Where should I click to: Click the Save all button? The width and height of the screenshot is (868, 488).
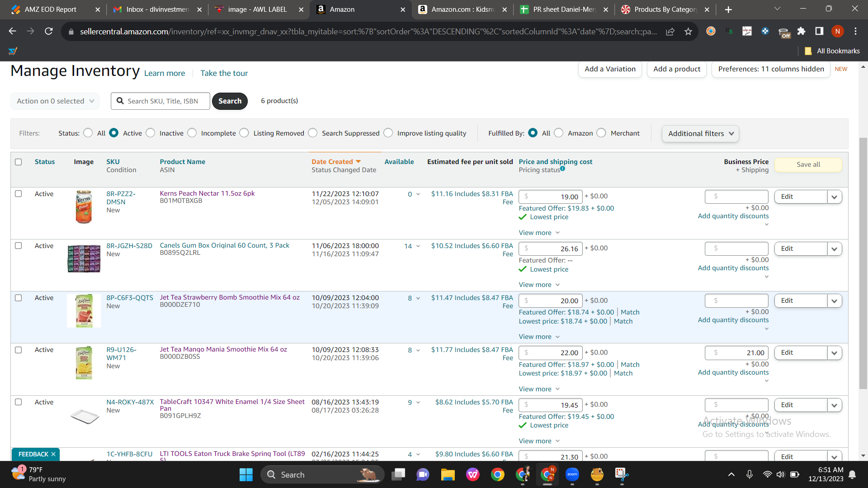point(808,164)
